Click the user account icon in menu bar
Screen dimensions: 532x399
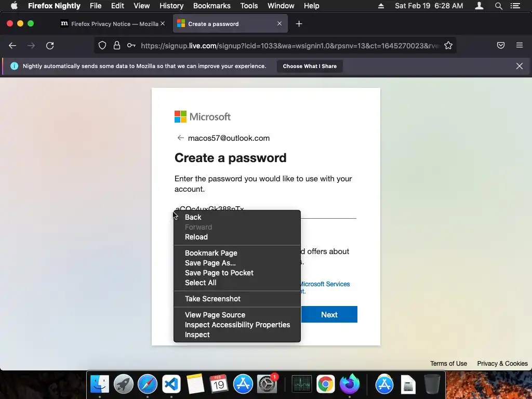[x=479, y=6]
